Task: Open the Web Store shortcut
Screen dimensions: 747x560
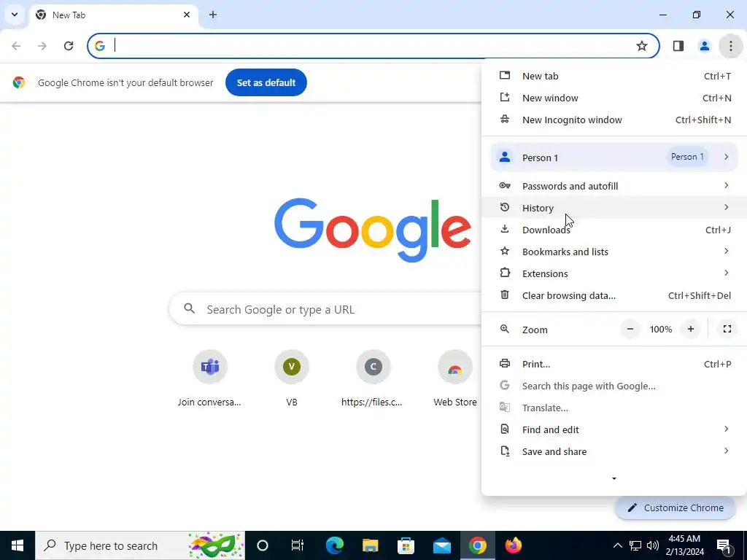Action: tap(455, 378)
